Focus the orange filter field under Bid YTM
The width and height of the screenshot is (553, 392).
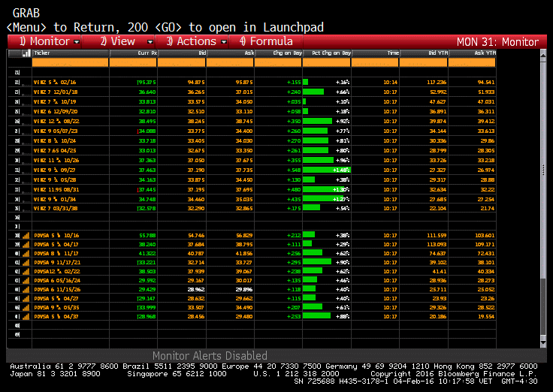(x=423, y=63)
